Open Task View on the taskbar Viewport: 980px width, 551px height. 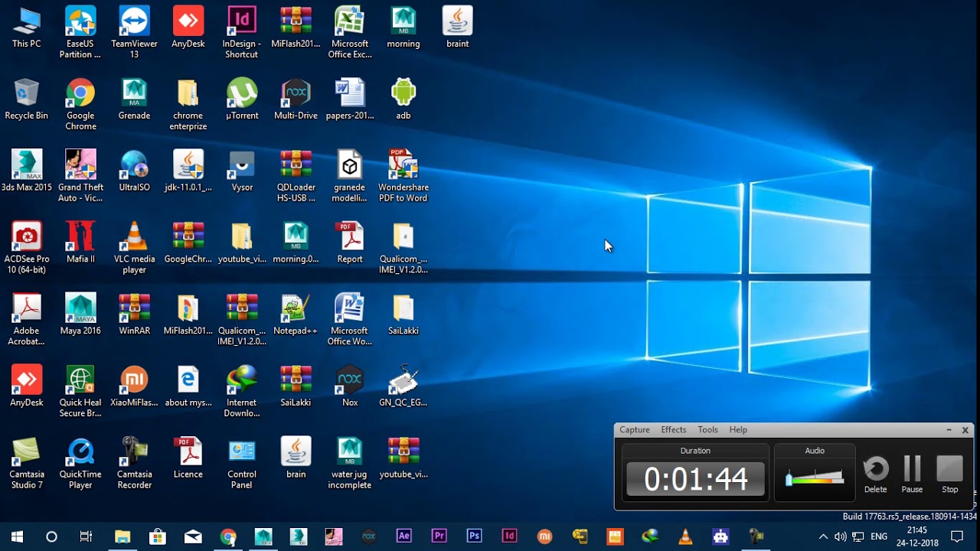click(86, 536)
